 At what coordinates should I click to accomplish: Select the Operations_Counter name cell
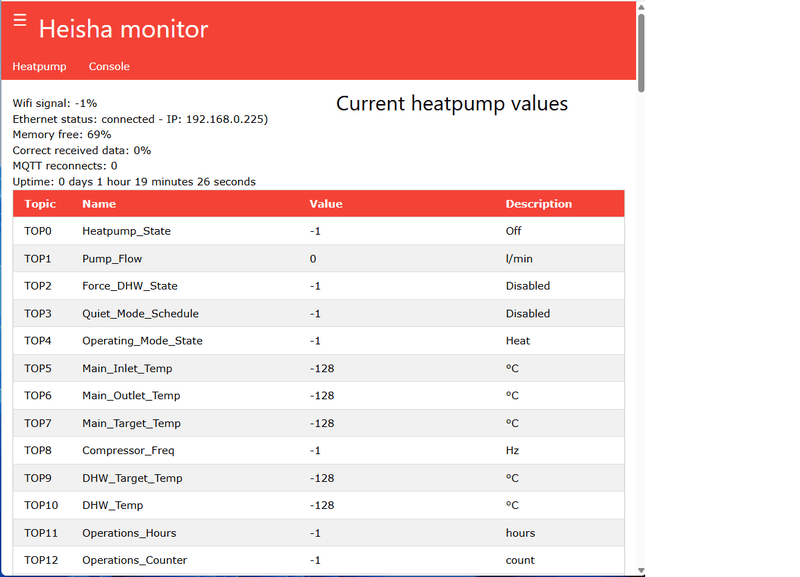pyautogui.click(x=135, y=560)
